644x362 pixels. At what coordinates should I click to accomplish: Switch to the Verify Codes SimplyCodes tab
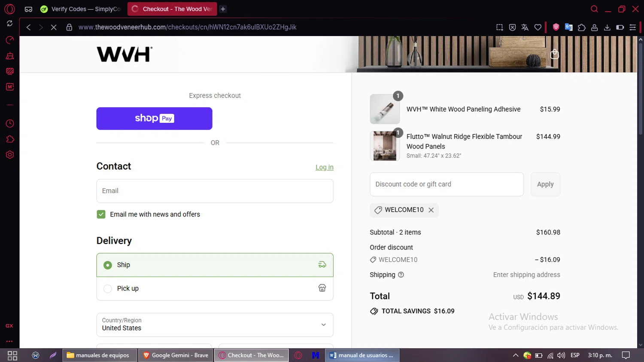pos(81,9)
